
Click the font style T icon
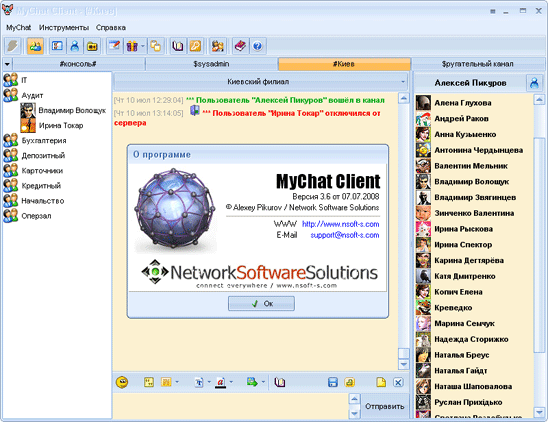coord(199,382)
